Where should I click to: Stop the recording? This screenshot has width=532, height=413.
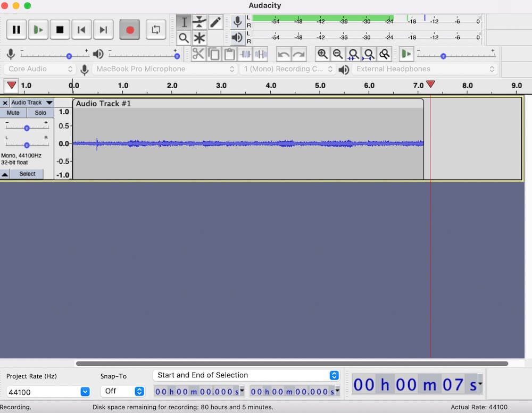[60, 30]
